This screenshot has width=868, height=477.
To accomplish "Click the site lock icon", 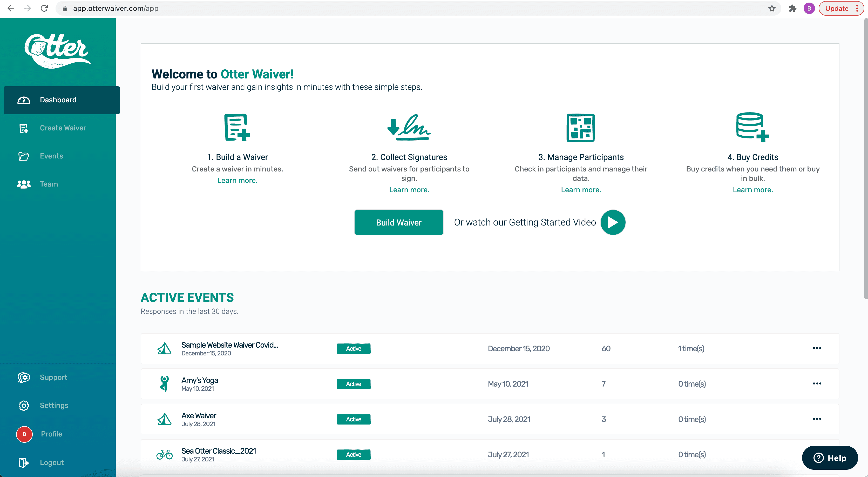I will 65,8.
